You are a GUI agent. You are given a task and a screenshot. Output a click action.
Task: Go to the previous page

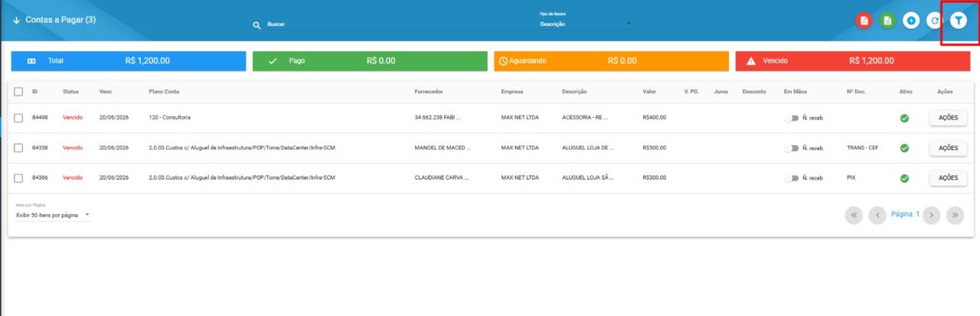click(x=877, y=215)
